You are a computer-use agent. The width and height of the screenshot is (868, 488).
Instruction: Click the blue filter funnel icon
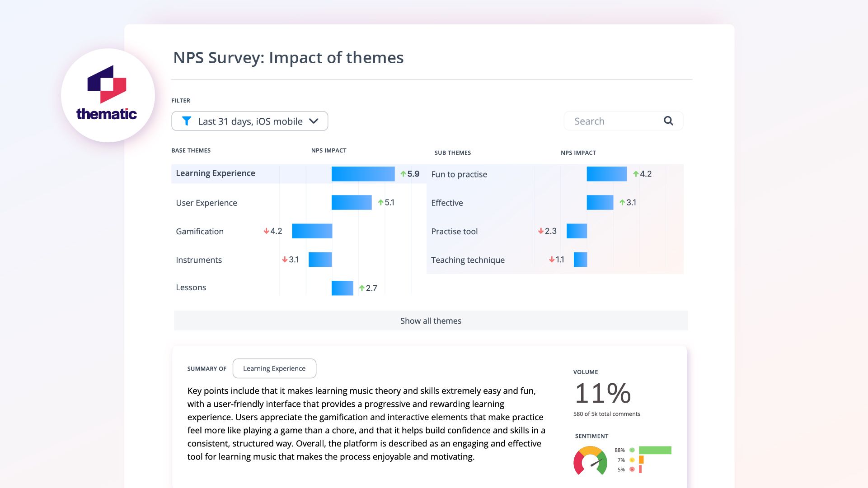pos(187,121)
